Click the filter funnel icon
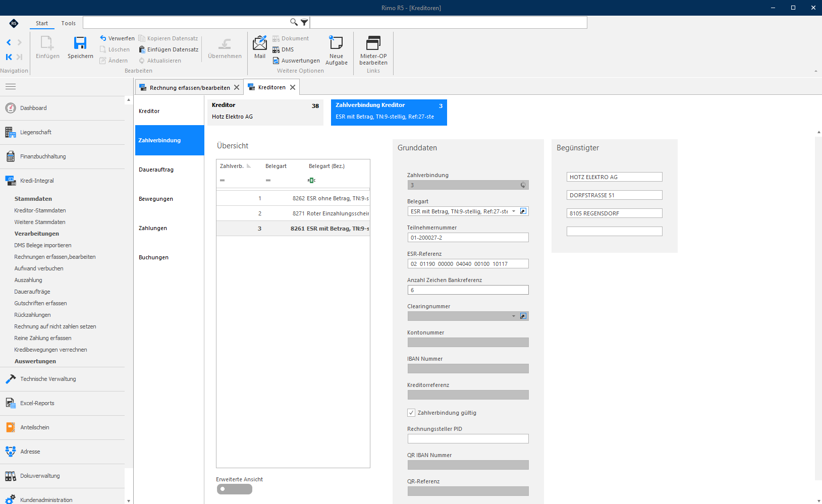This screenshot has height=504, width=822. click(x=304, y=22)
